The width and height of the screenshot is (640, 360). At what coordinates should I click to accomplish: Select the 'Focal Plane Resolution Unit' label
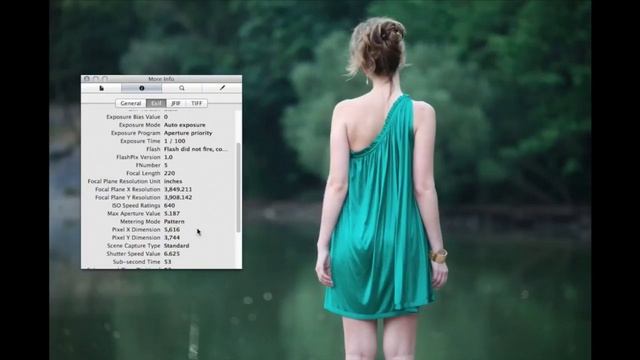click(x=124, y=181)
